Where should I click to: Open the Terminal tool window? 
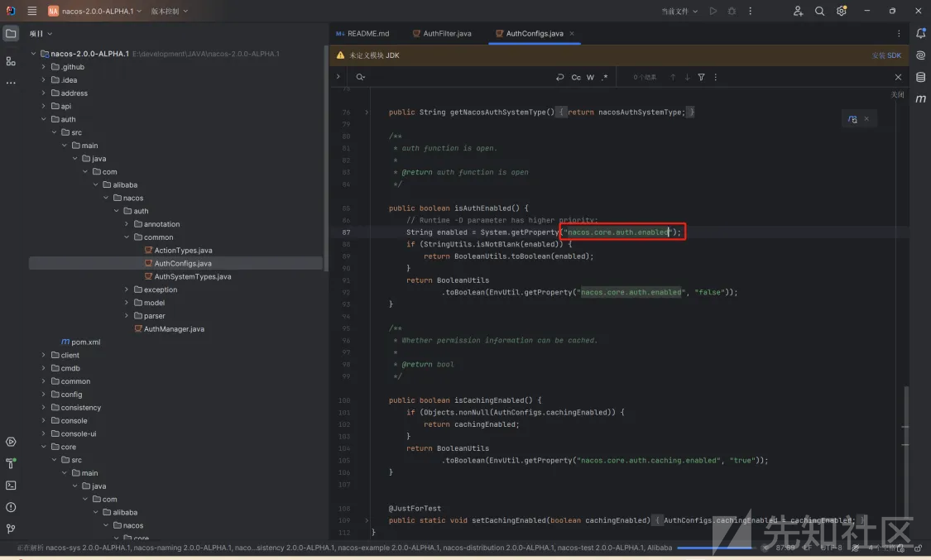pyautogui.click(x=11, y=486)
